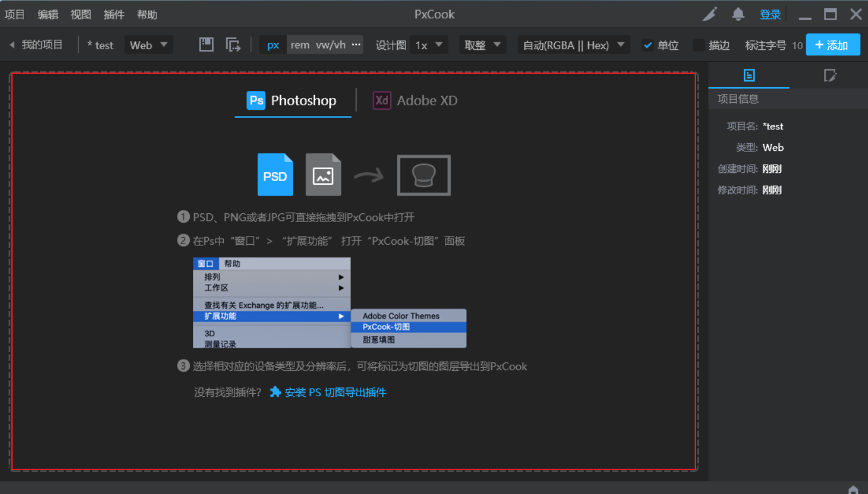Open the 项目 menu
Viewport: 868px width, 494px height.
pyautogui.click(x=15, y=15)
